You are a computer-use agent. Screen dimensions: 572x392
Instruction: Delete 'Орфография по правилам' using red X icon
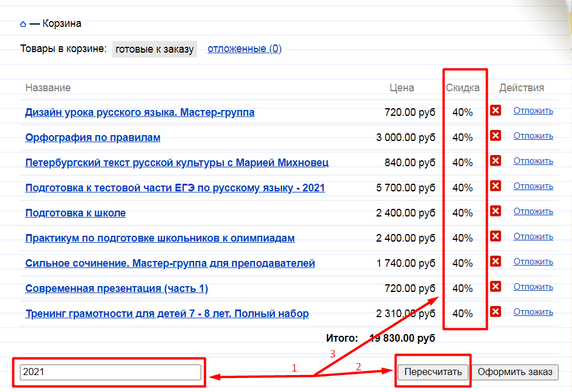[x=495, y=136]
